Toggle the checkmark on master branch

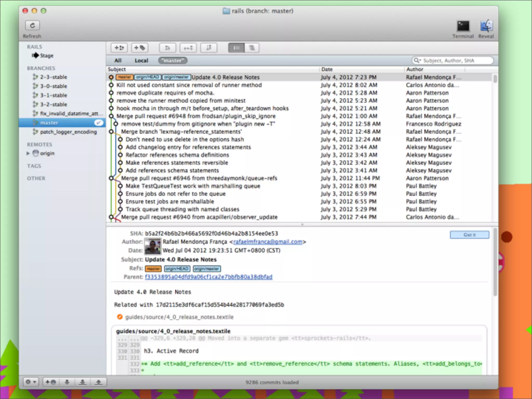point(98,123)
